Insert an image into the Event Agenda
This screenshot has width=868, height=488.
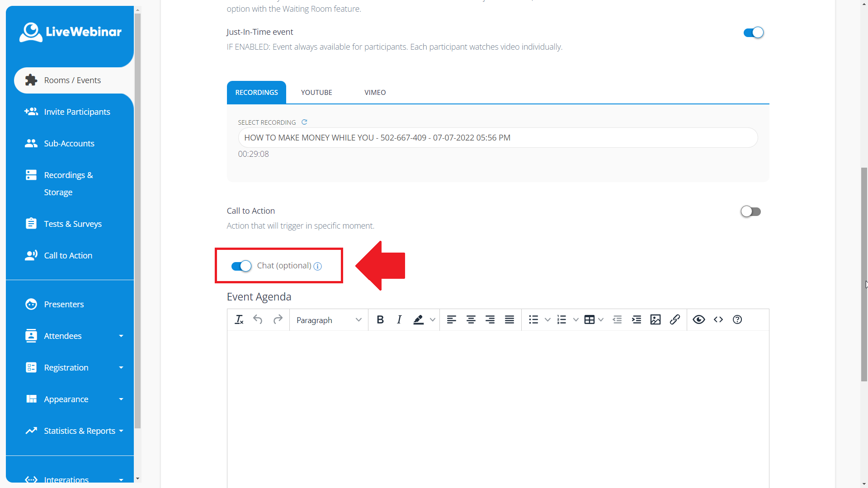[656, 319]
